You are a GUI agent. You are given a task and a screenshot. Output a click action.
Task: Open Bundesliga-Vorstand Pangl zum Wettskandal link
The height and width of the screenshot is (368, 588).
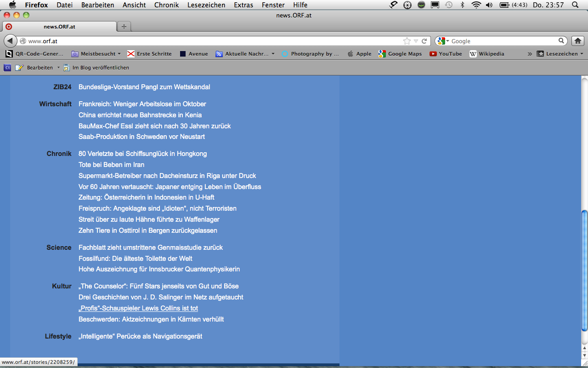[x=144, y=87]
